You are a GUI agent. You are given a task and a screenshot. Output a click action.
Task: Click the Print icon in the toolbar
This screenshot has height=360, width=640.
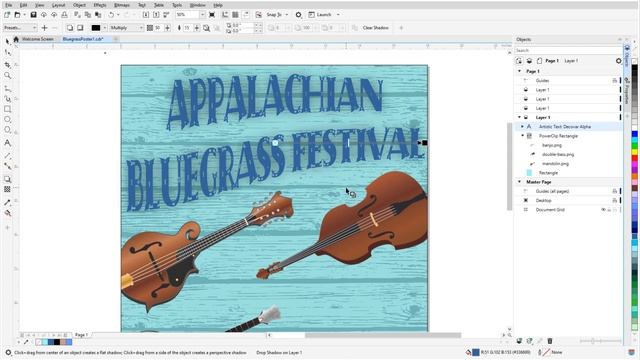click(x=64, y=15)
